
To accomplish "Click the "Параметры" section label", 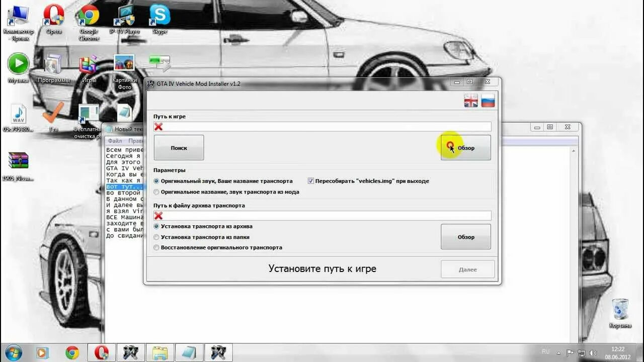I will 170,170.
